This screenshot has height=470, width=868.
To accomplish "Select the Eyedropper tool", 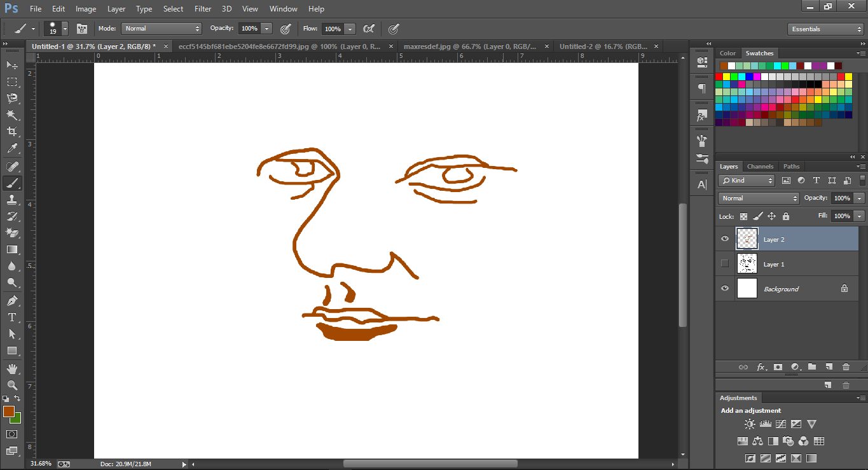I will click(12, 149).
